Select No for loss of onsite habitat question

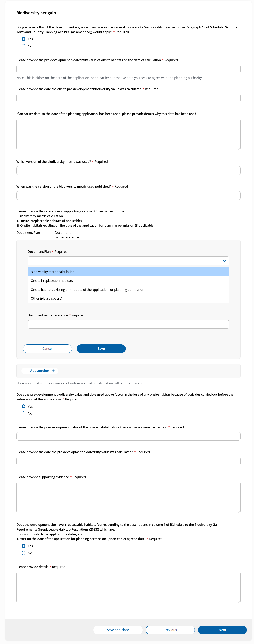point(24,413)
